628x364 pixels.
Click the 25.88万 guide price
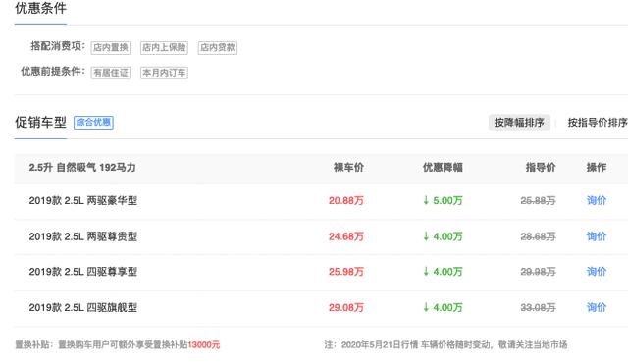(538, 200)
